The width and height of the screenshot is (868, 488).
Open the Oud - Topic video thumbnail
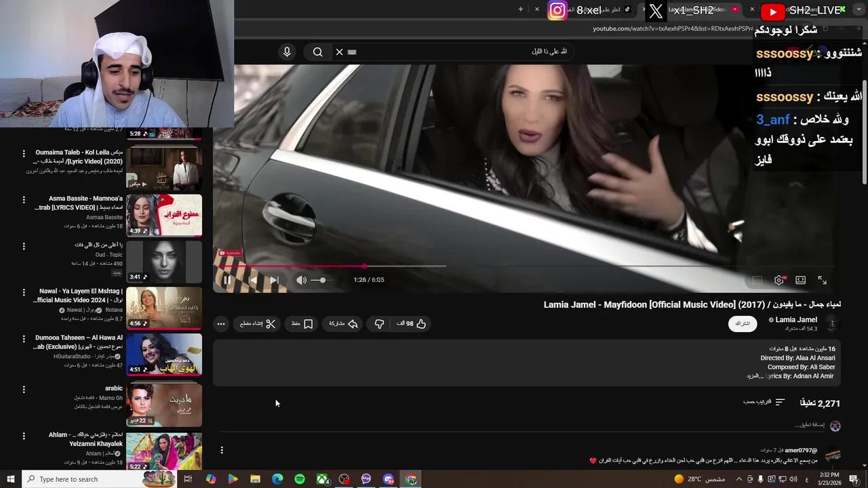click(x=164, y=262)
